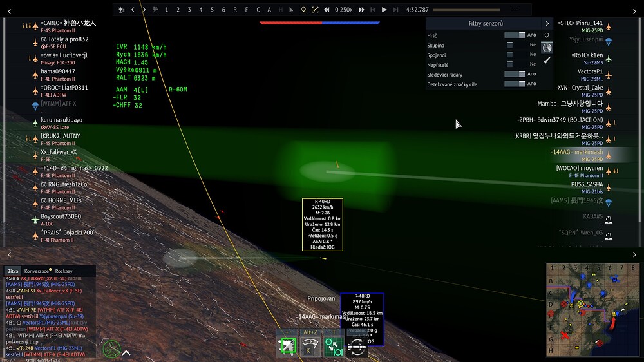Click the play button in replay toolbar
The image size is (644, 362).
[x=384, y=10]
